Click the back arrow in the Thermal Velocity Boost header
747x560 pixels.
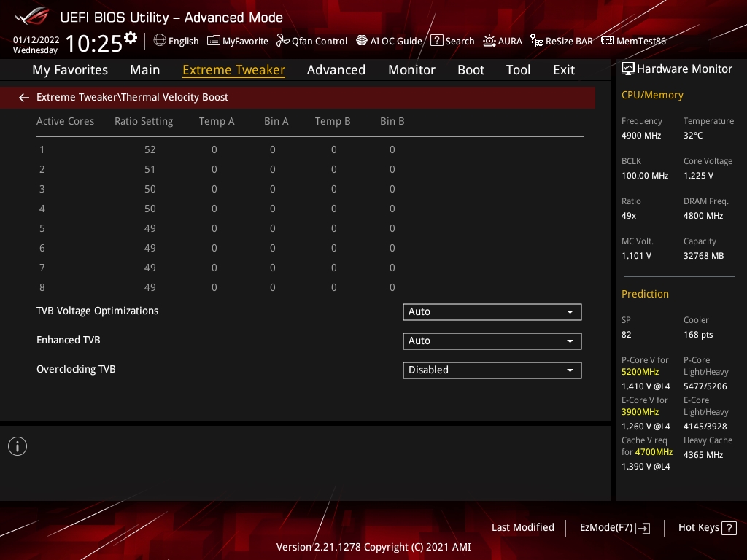pyautogui.click(x=24, y=98)
